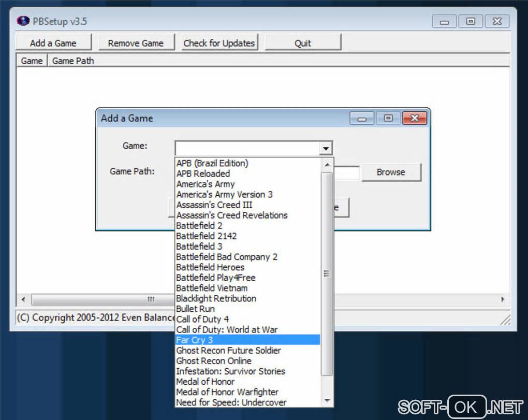The image size is (528, 420).
Task: Close the Add a Game dialog
Action: (415, 118)
